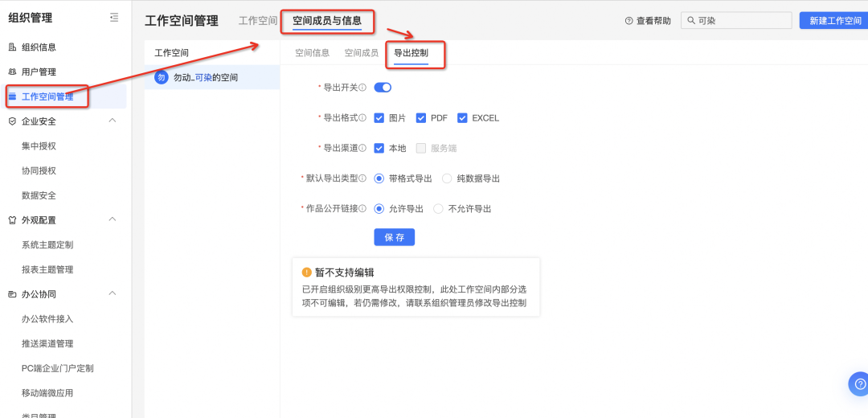Collapse the sidebar using the menu fold icon

pos(114,18)
